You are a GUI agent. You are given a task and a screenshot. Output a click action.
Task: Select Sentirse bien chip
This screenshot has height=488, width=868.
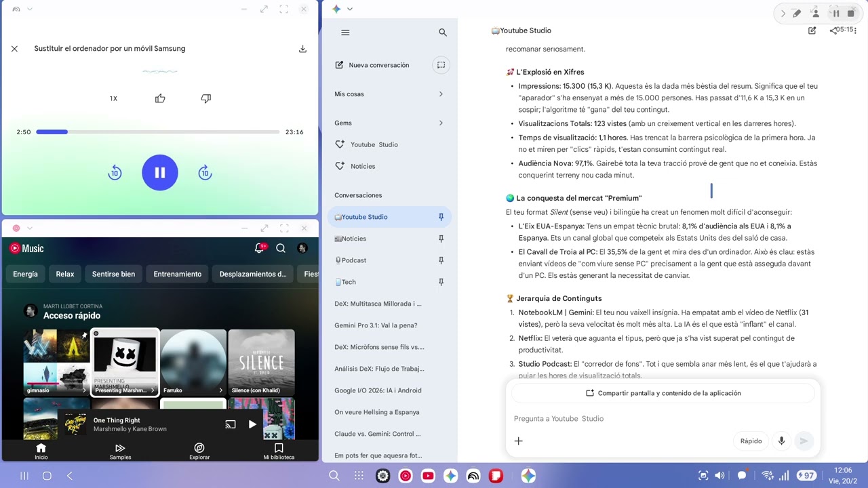pyautogui.click(x=113, y=274)
